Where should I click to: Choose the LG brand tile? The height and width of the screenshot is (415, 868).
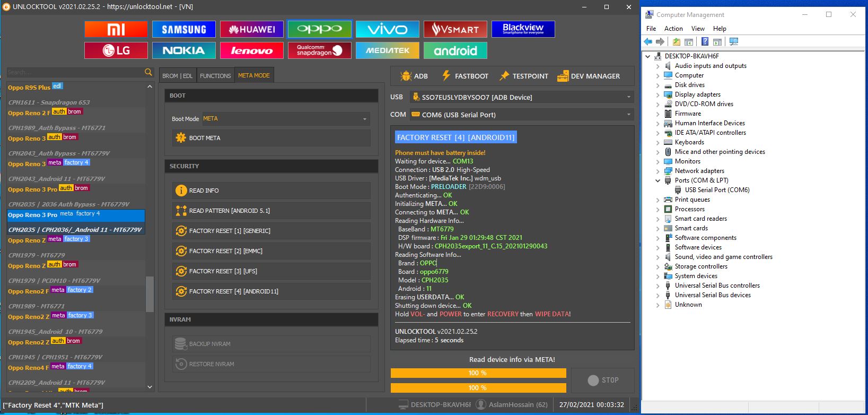116,50
